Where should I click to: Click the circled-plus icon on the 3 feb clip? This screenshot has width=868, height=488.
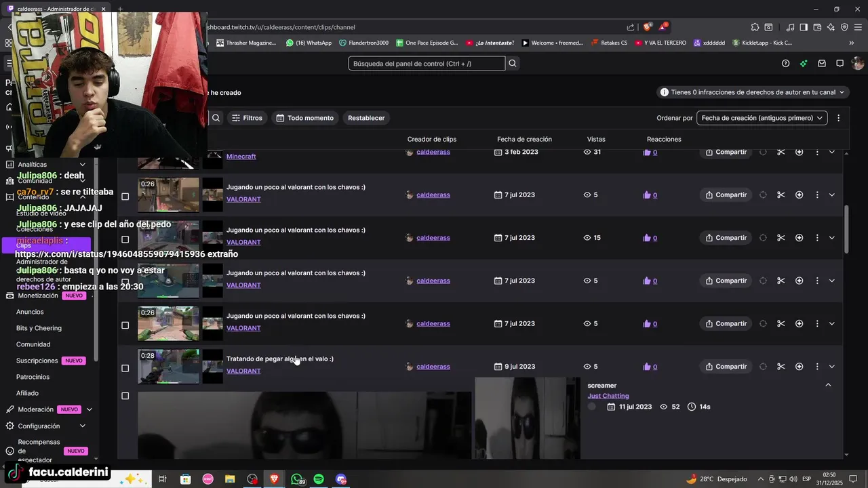(x=799, y=152)
